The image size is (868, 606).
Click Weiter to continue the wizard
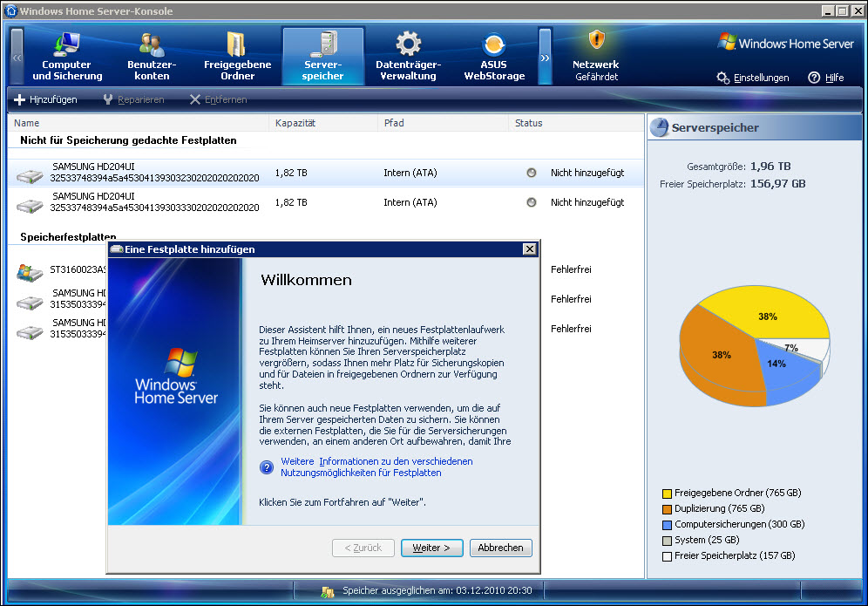[431, 548]
